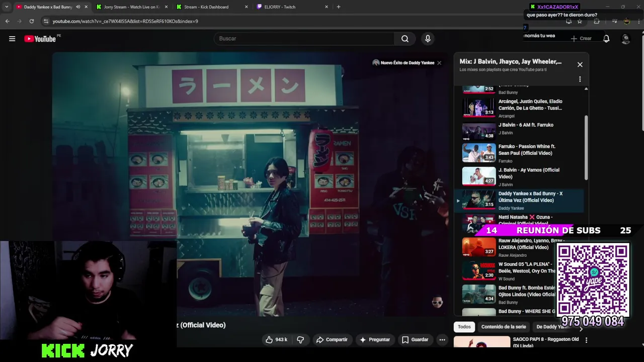Play Arcángel Tussi video in playlist

519,108
